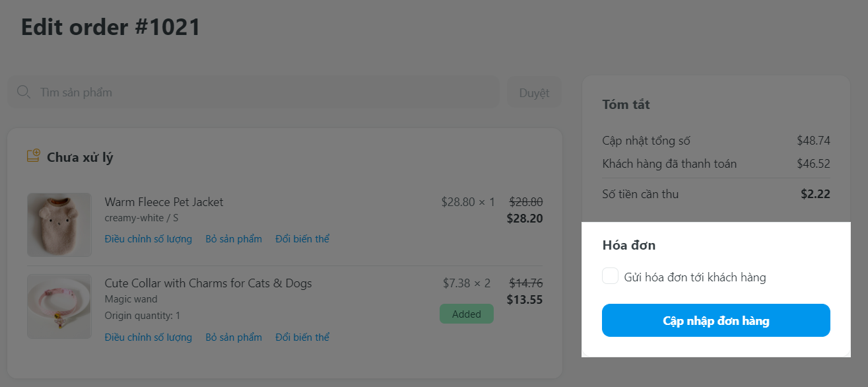Click the Cập nhập đơn hàng button
This screenshot has width=868, height=387.
click(716, 321)
